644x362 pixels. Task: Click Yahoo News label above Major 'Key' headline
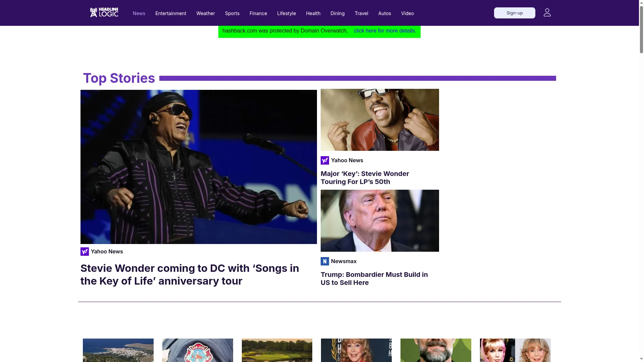pyautogui.click(x=347, y=161)
